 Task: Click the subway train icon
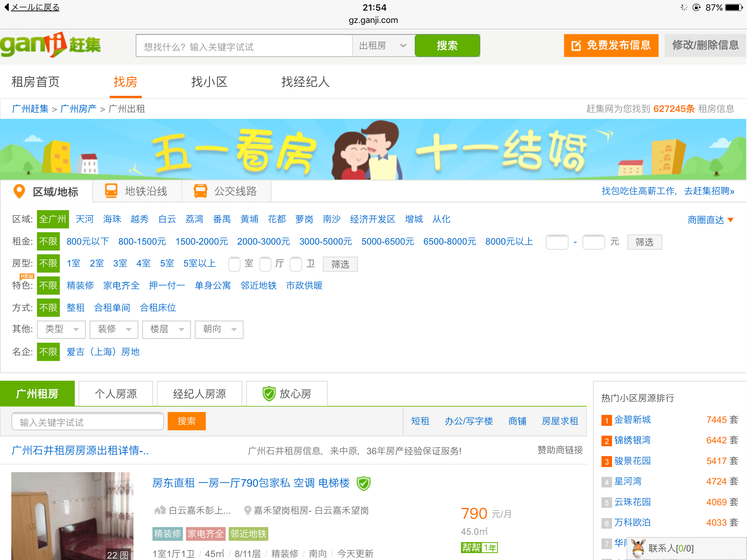point(111,191)
